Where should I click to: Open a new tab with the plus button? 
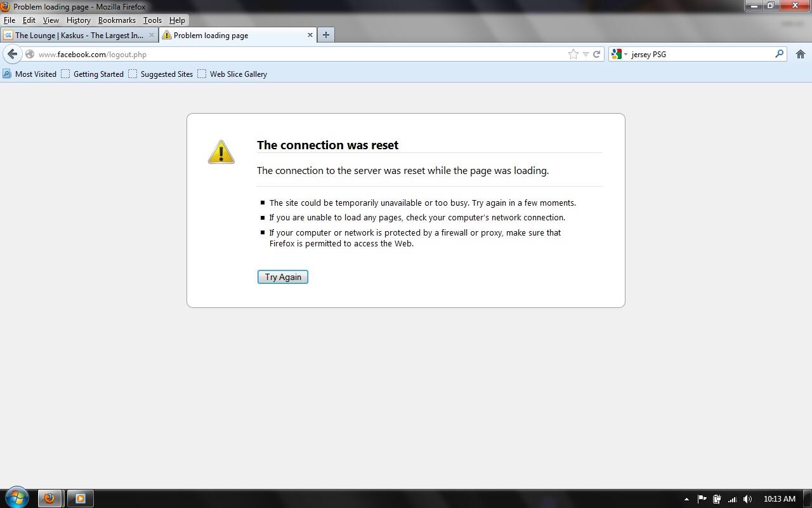pyautogui.click(x=326, y=35)
